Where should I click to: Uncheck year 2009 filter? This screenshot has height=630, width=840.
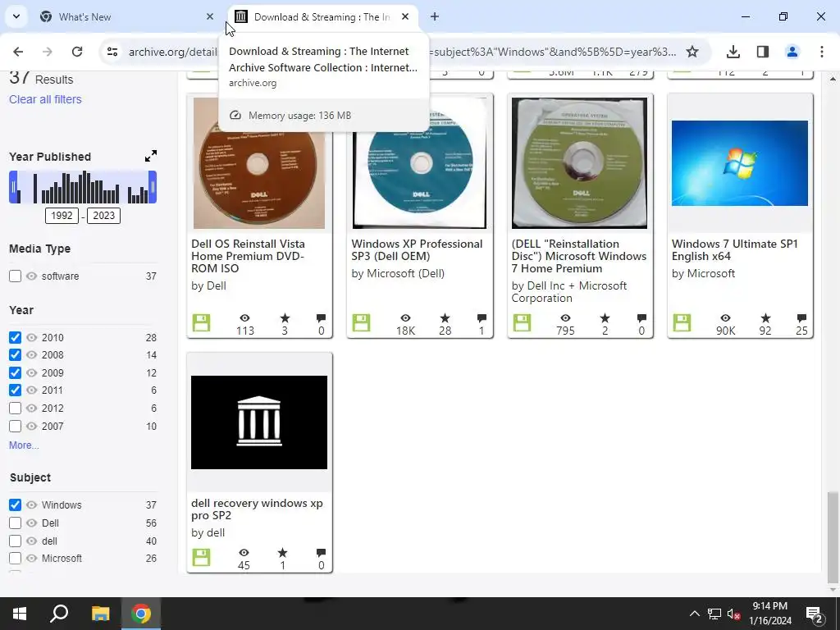click(x=15, y=373)
